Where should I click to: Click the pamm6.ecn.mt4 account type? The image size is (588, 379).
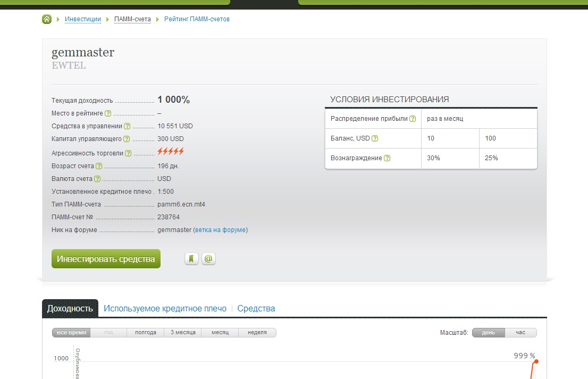tap(181, 204)
